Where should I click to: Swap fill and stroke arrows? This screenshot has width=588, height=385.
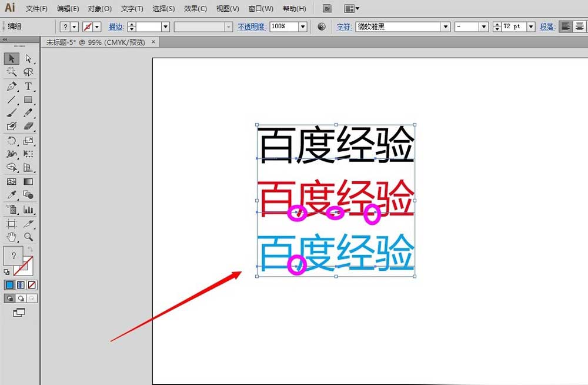(31, 250)
